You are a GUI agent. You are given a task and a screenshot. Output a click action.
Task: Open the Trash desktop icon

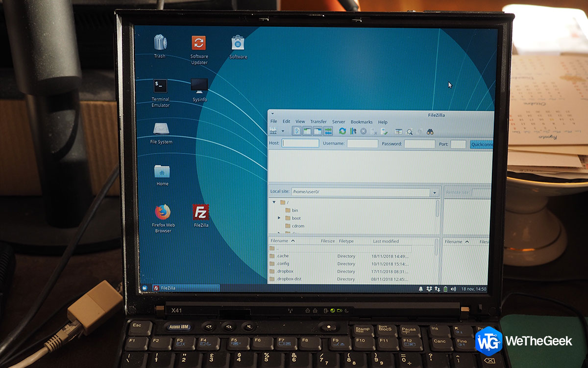coord(160,47)
